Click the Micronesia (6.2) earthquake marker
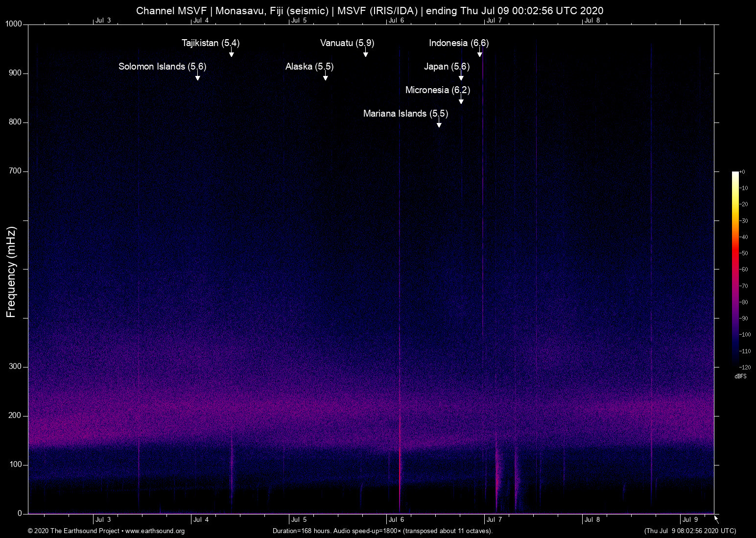756x538 pixels. [x=460, y=100]
